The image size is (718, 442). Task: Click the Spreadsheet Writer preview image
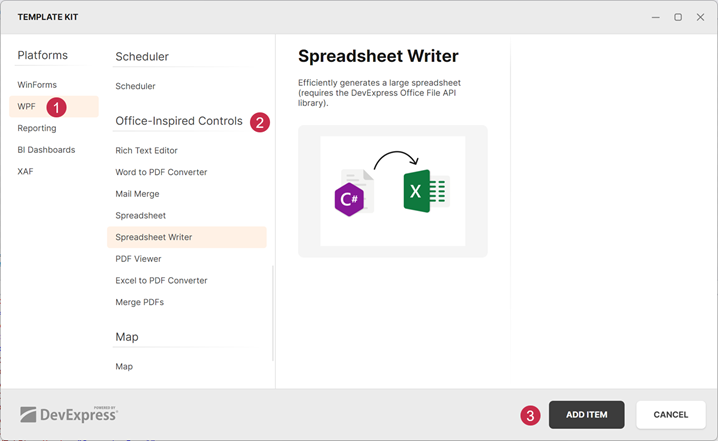[393, 191]
